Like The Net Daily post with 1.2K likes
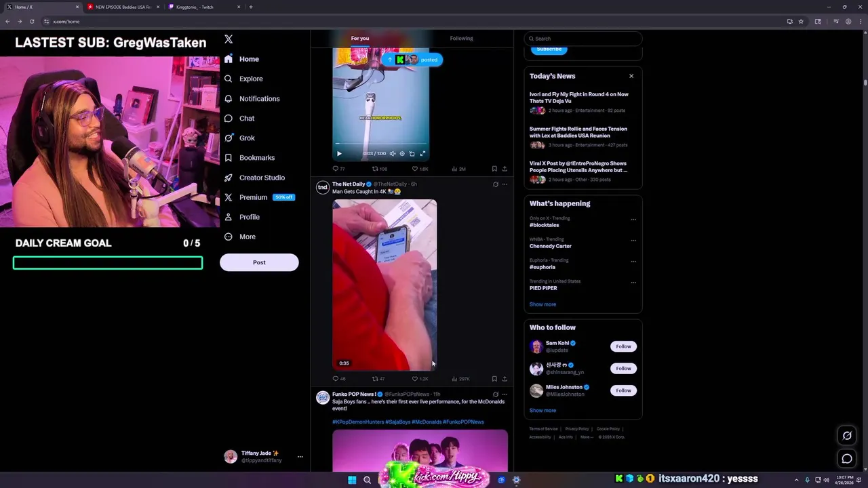The width and height of the screenshot is (868, 488). pyautogui.click(x=420, y=379)
